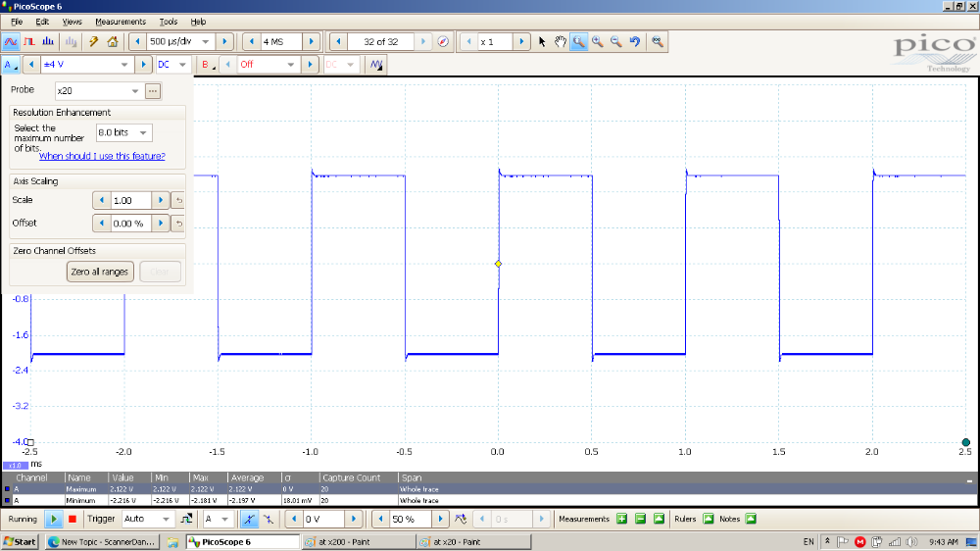Open the buffer navigator compass icon
Viewport: 980px width, 551px height.
[443, 42]
